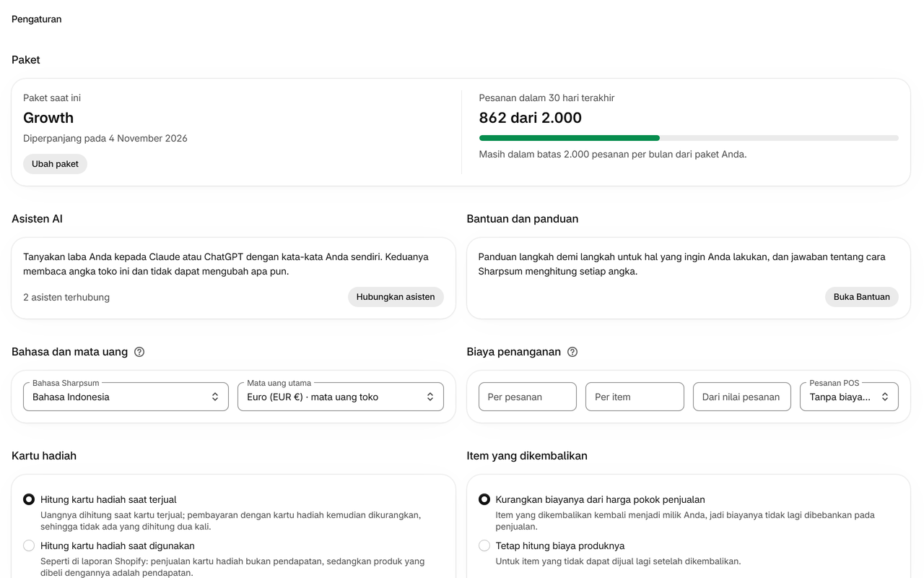The image size is (924, 578).
Task: Click the 'Paket' section heading
Action: (26, 60)
